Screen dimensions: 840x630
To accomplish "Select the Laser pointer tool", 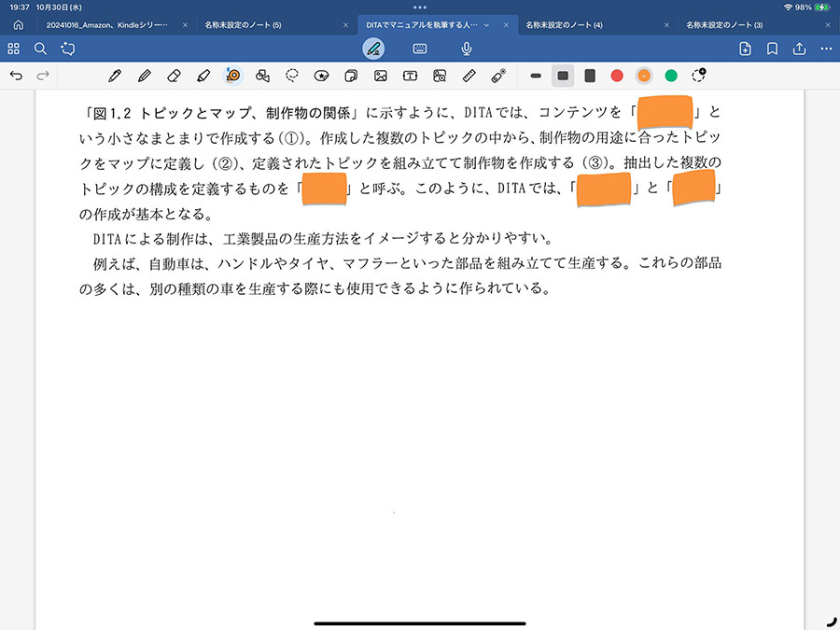I will click(x=498, y=76).
